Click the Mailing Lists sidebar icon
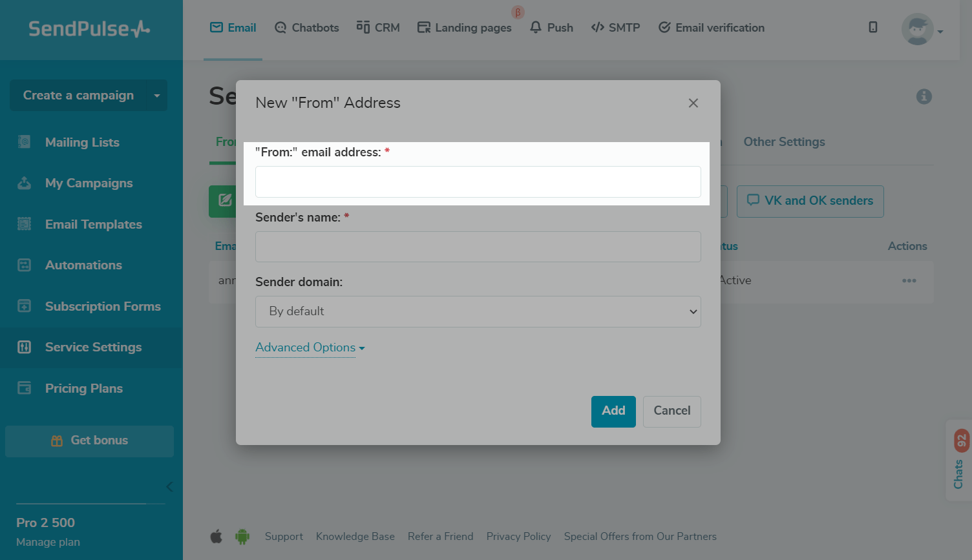Screen dimensions: 972x560 tap(24, 142)
